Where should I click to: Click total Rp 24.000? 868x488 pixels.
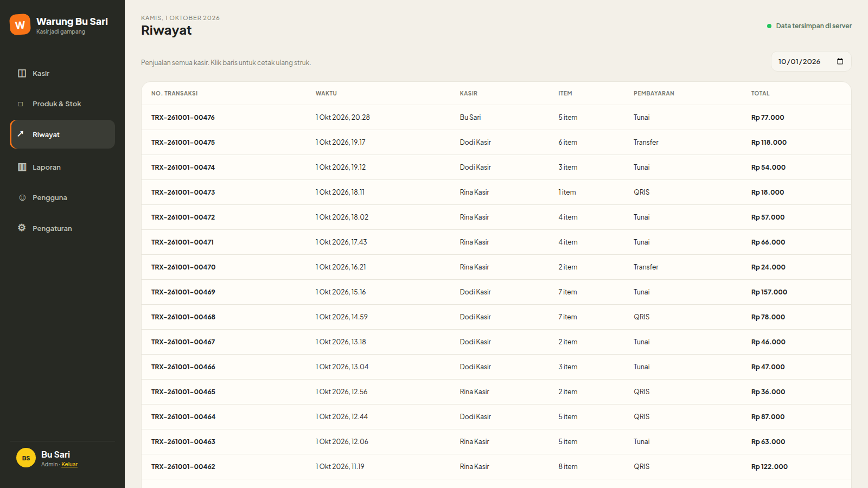(x=768, y=267)
